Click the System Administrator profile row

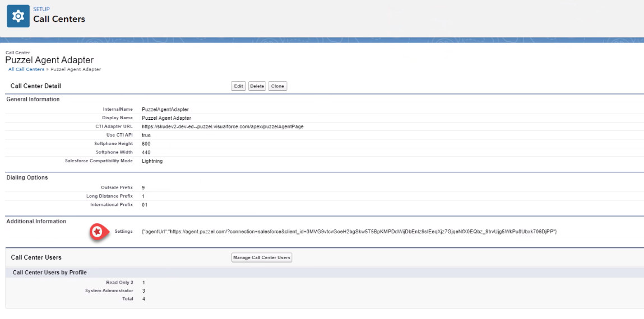[x=109, y=290]
